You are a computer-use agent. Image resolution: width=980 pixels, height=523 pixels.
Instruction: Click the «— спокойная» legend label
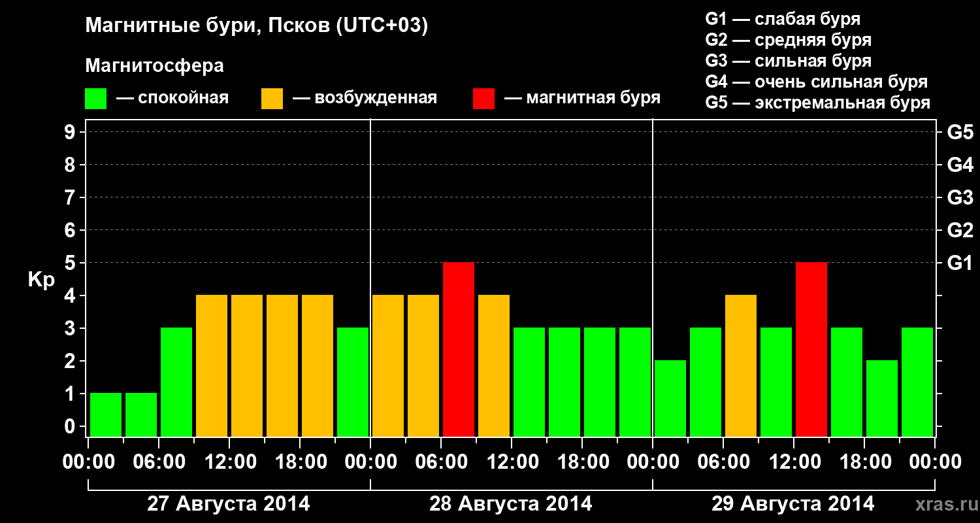[x=172, y=99]
